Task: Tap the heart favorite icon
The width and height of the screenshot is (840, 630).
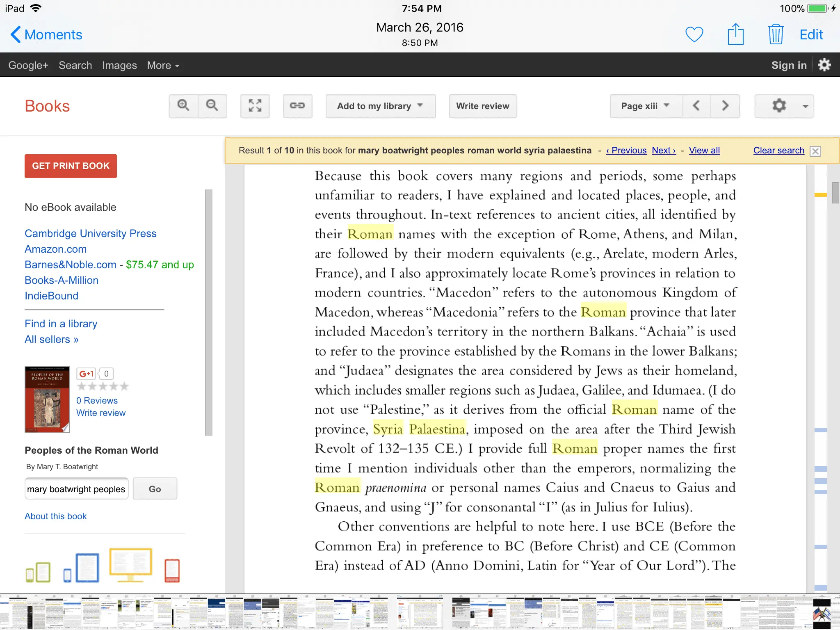Action: (x=694, y=34)
